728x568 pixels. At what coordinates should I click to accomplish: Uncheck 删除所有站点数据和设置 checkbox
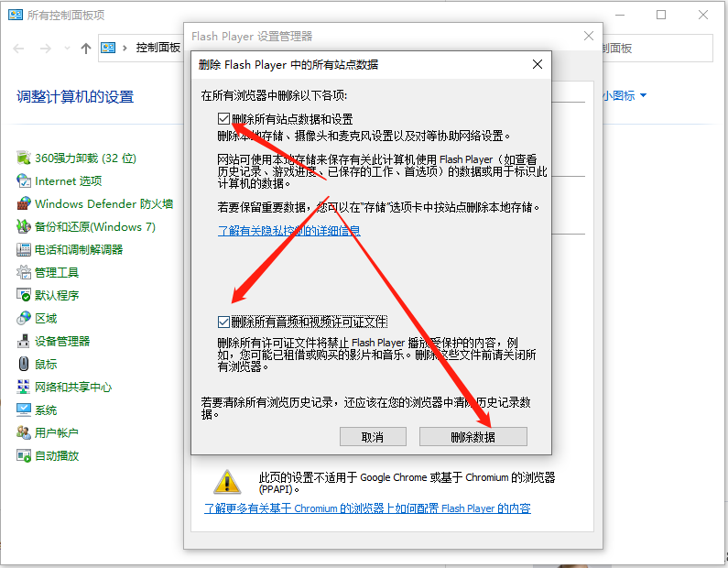tap(224, 119)
